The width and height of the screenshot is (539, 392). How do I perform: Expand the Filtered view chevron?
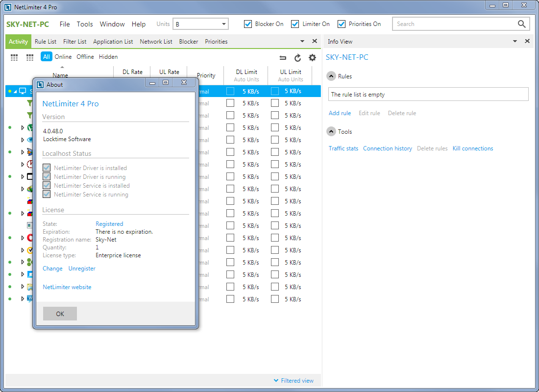(276, 380)
